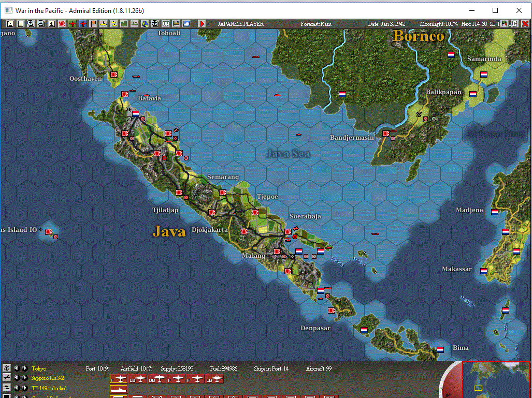Select the last LB bomber unit icon
Image resolution: width=532 pixels, height=398 pixels.
[214, 379]
